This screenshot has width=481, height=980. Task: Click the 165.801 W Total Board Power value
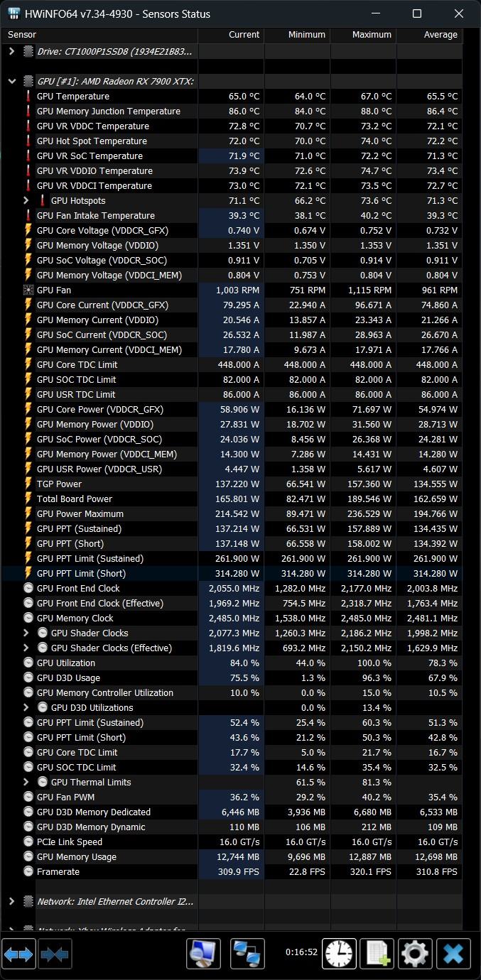(x=237, y=499)
